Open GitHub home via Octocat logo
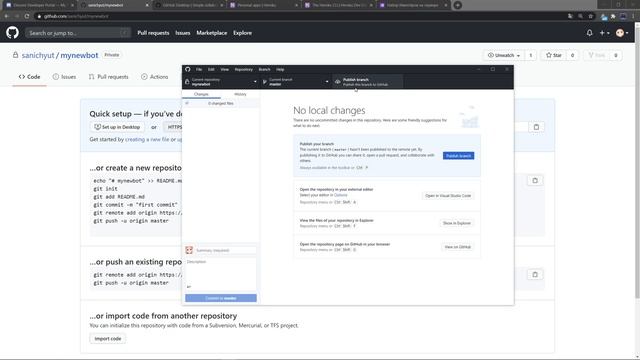The height and width of the screenshot is (360, 640). pos(12,33)
